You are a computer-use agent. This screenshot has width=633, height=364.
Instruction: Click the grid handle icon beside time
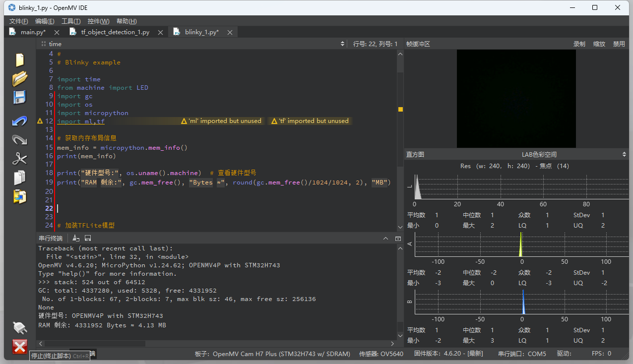tap(44, 44)
